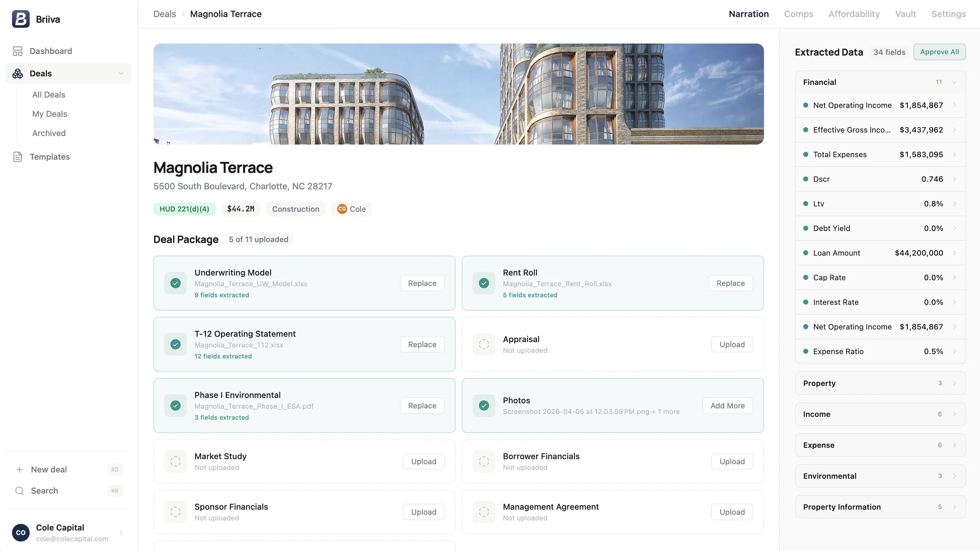Collapse the Financial section chevron
The width and height of the screenshot is (980, 551).
954,82
